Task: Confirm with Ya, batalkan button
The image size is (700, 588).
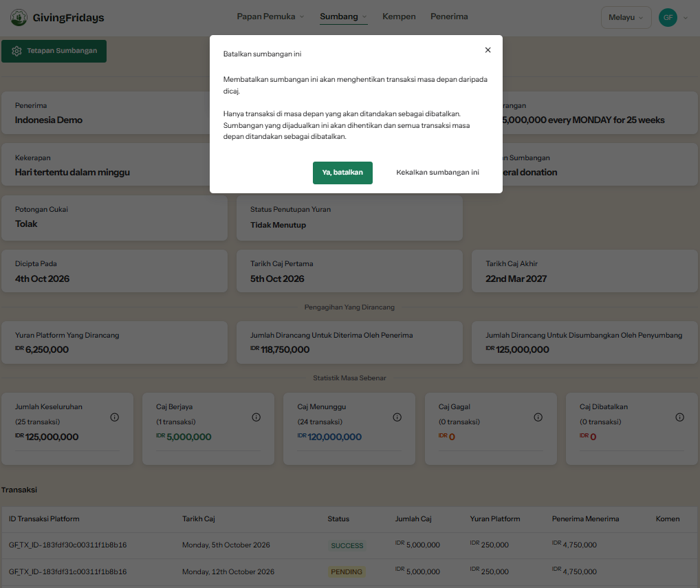Action: (x=343, y=173)
